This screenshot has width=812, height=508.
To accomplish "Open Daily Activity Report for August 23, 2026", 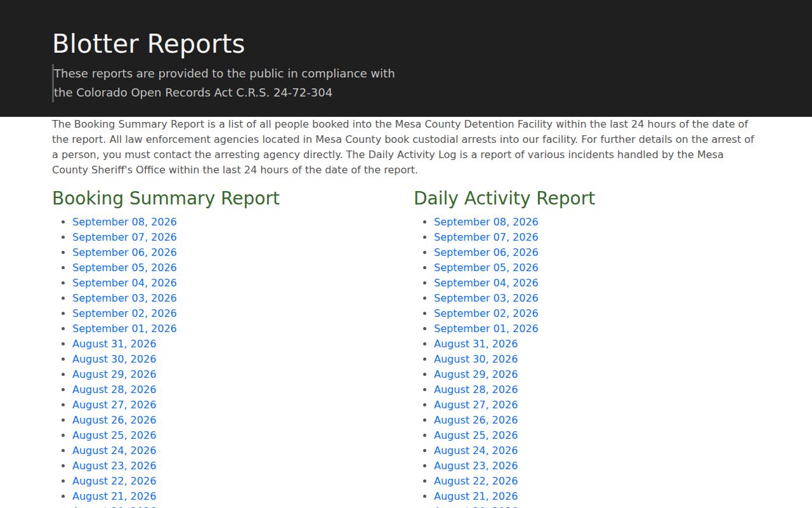I will (476, 465).
